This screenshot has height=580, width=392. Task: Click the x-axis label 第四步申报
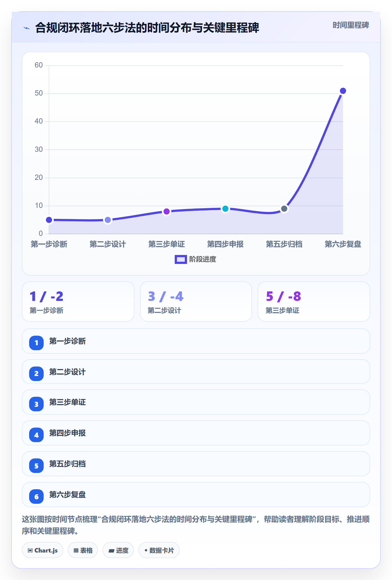225,244
